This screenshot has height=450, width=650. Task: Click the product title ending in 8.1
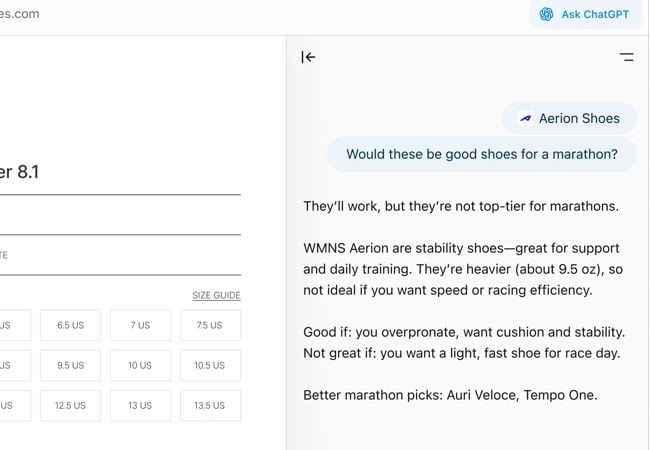(x=20, y=171)
